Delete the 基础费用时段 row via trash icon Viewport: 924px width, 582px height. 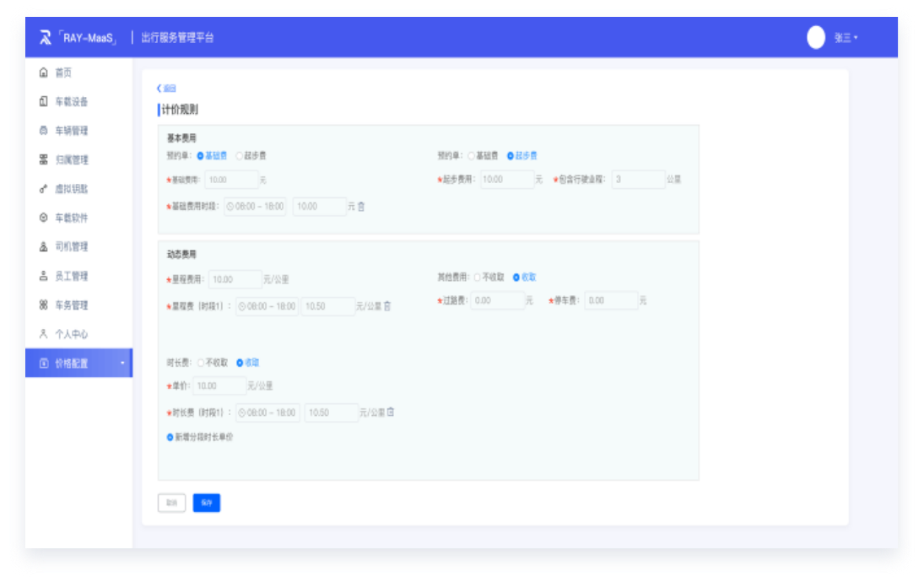click(361, 207)
